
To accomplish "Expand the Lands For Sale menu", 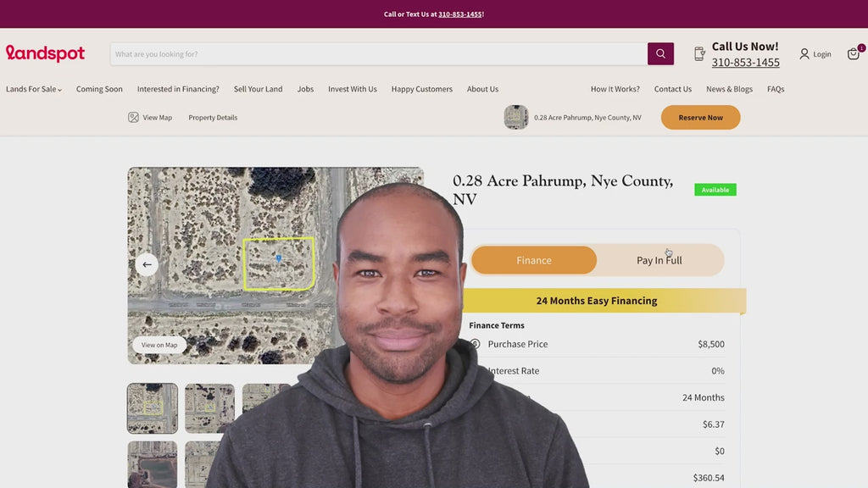I will point(34,89).
